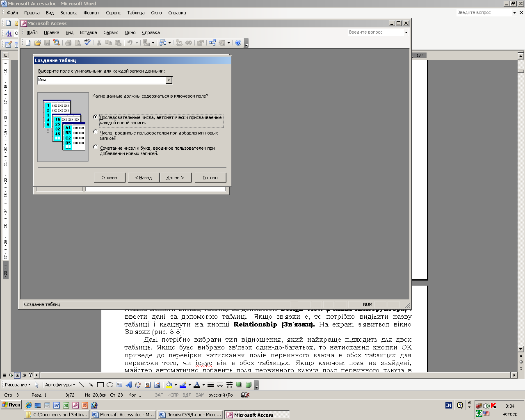This screenshot has width=525, height=420.
Task: Expand the Office Links dropdown arrow in Access toolbar
Action: pos(153,43)
